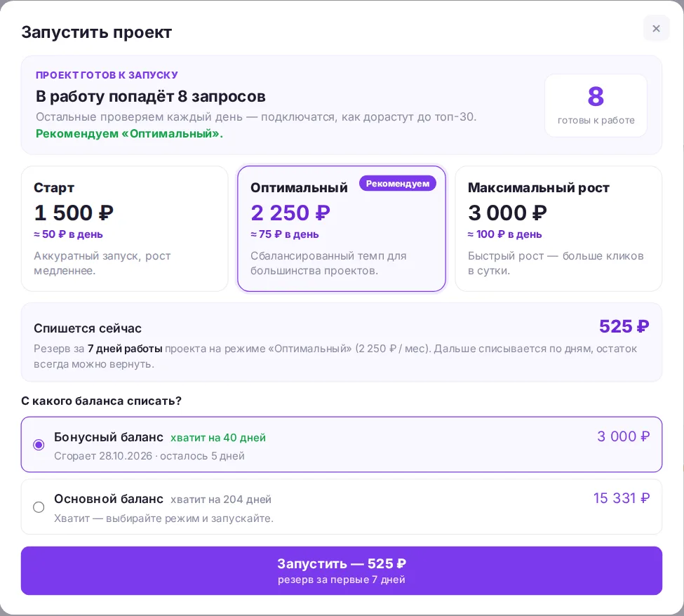Click the «В работу попадёт 8 запросов» heading

pyautogui.click(x=151, y=96)
